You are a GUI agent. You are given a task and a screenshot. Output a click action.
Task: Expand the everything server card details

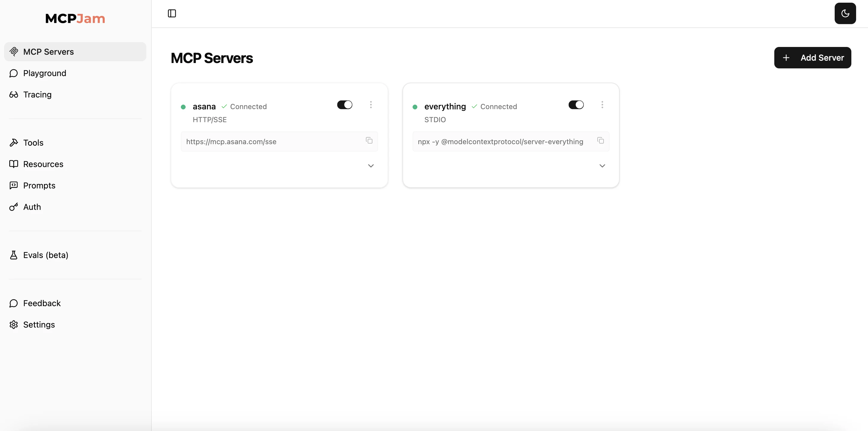[x=602, y=166]
